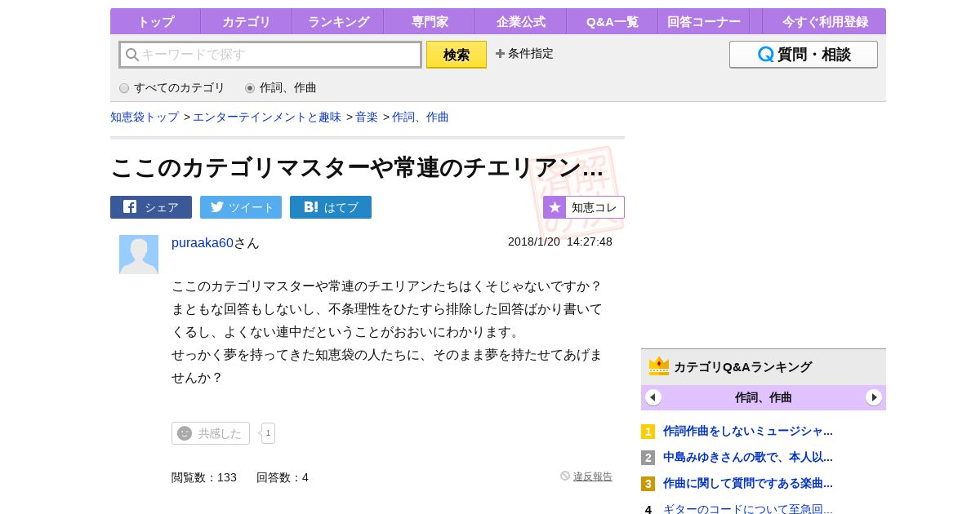Open the 回答コーナー tab
The width and height of the screenshot is (980, 514).
click(703, 21)
